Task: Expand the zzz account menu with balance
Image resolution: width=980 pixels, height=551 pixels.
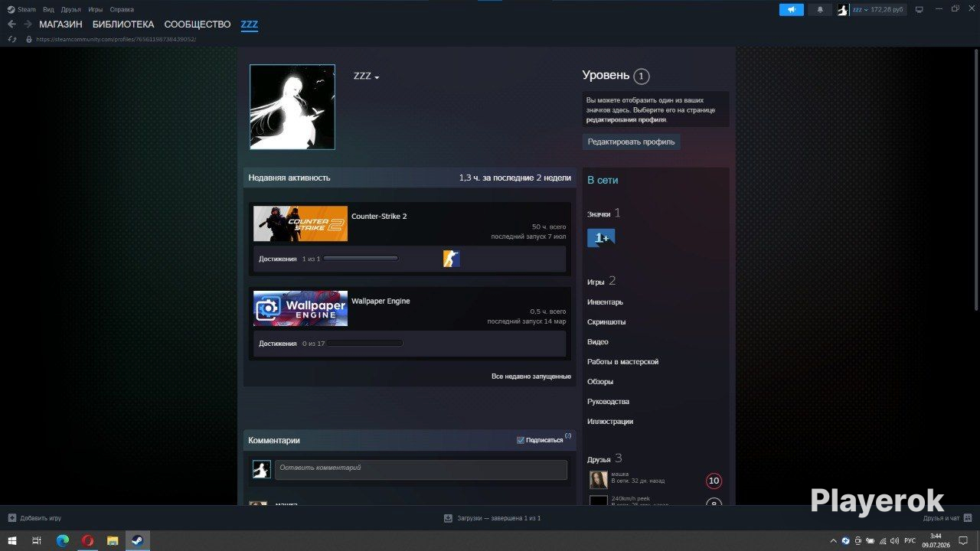Action: point(878,10)
